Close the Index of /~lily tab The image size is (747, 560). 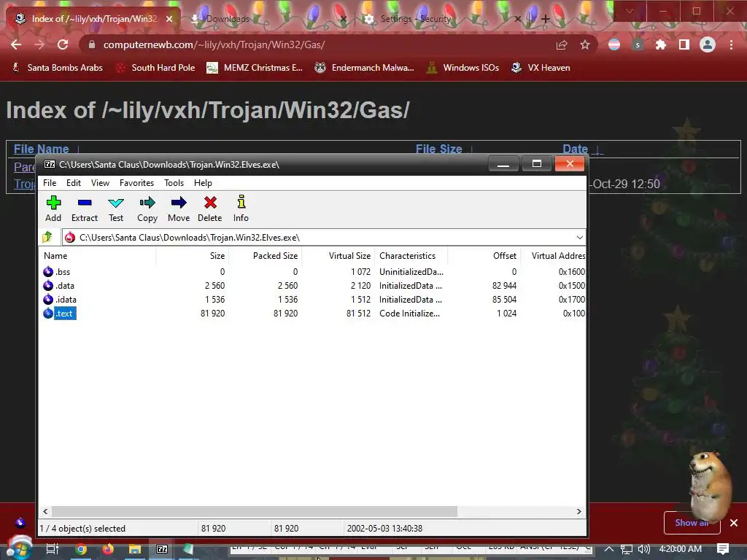pos(169,19)
